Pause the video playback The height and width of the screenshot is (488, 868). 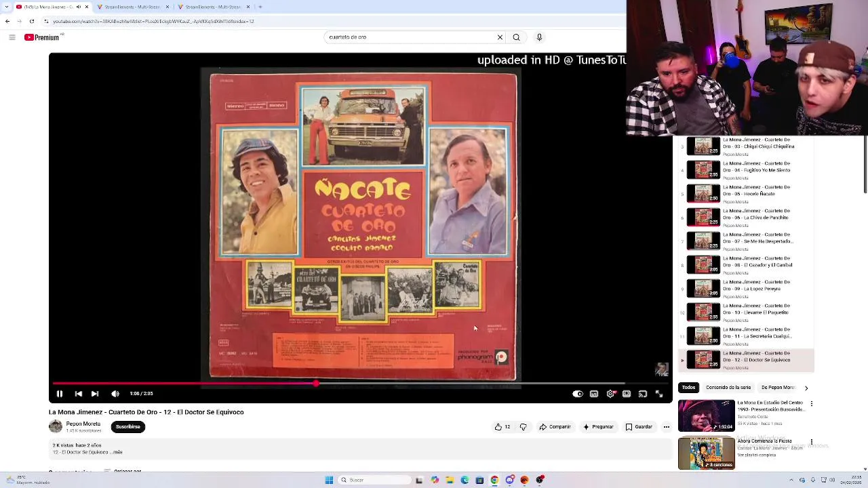pos(60,394)
